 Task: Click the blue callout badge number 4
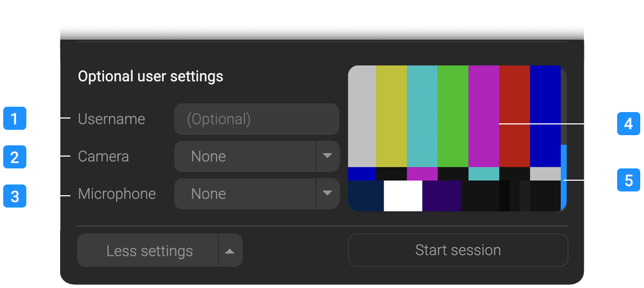[x=628, y=124]
